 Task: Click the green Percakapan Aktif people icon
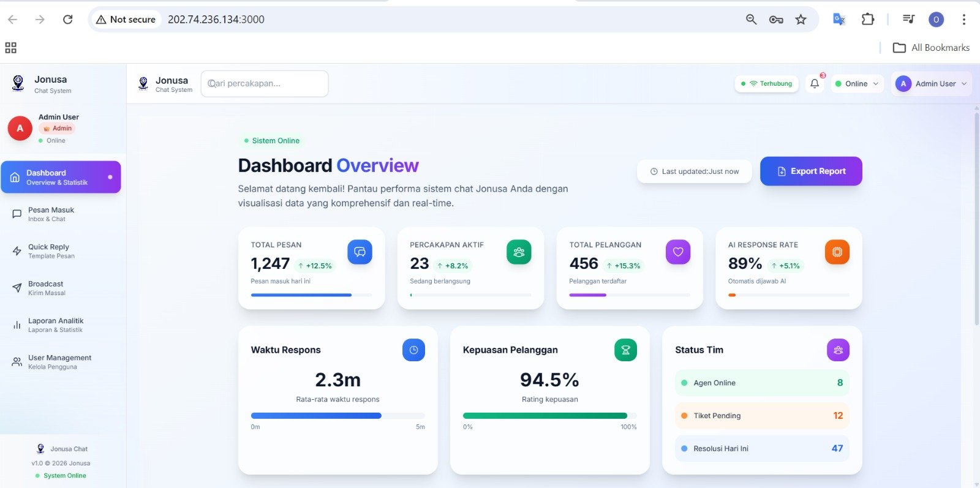point(519,252)
